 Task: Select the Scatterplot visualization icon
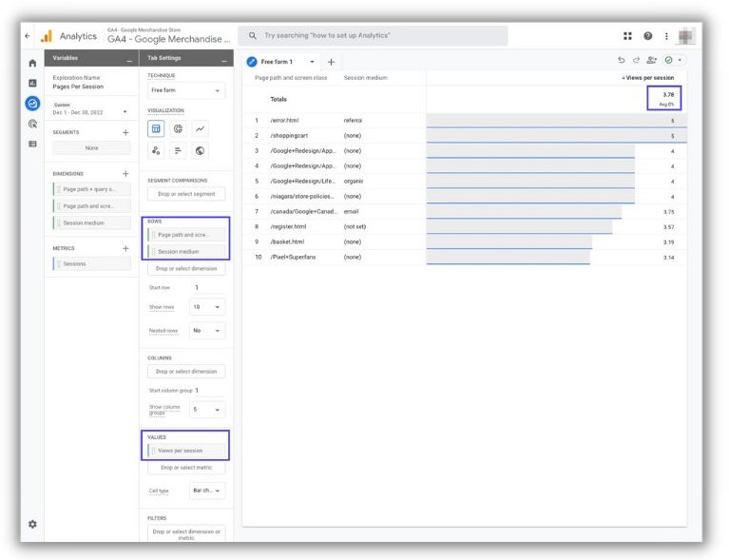pos(156,151)
